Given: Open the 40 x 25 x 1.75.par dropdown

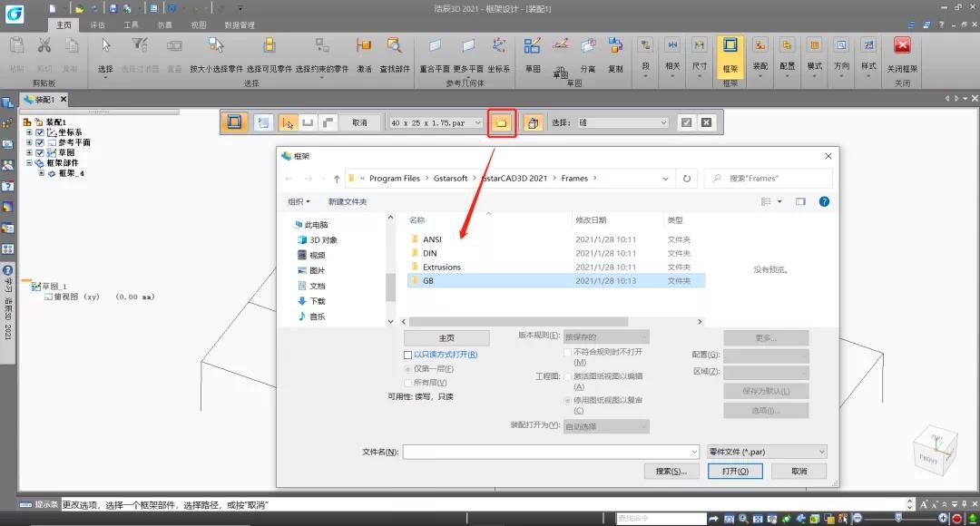Looking at the screenshot, I should click(477, 123).
